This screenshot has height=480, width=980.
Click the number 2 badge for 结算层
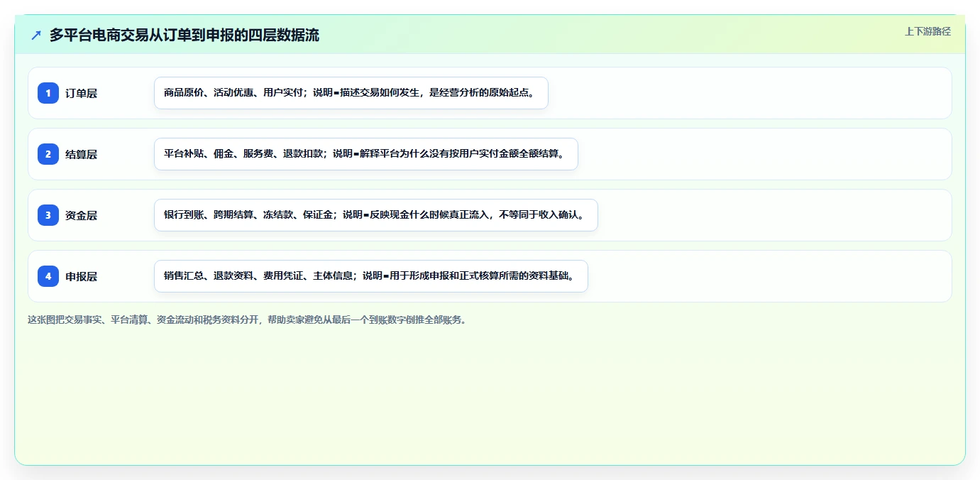coord(48,154)
